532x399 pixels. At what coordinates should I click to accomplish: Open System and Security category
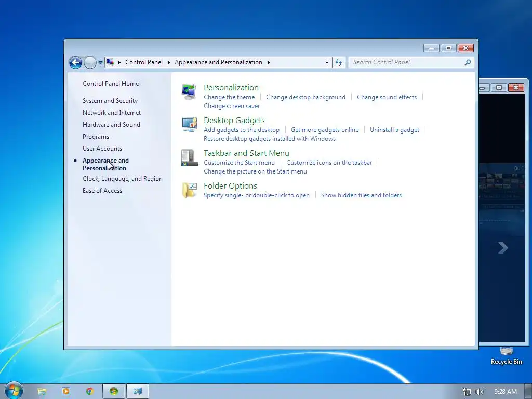coord(110,101)
